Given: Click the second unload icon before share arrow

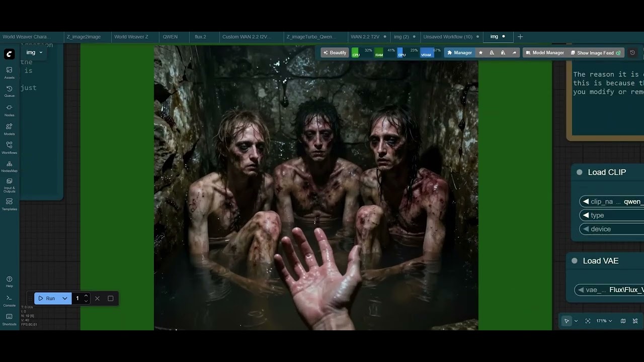Looking at the screenshot, I should click(503, 53).
